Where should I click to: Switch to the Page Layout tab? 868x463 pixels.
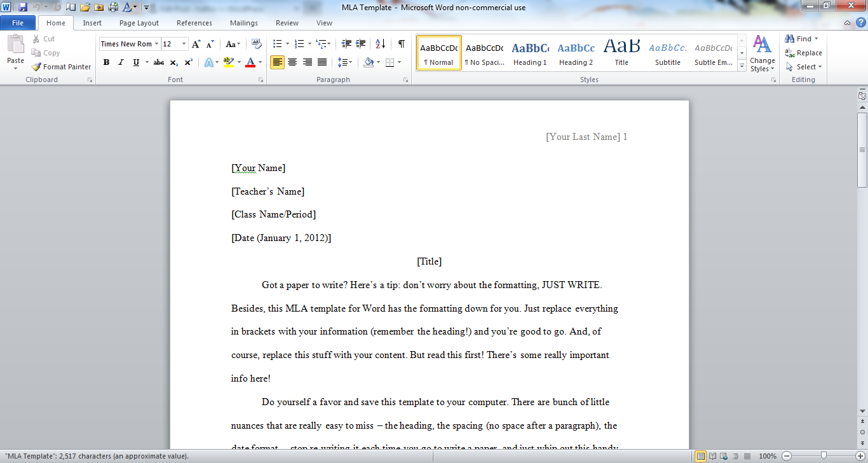tap(139, 23)
